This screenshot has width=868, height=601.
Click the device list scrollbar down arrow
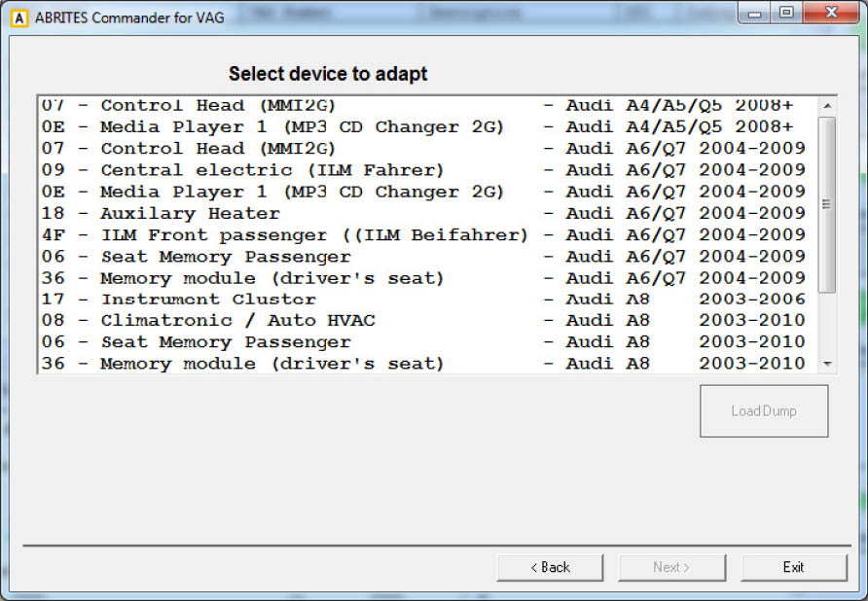pos(827,364)
